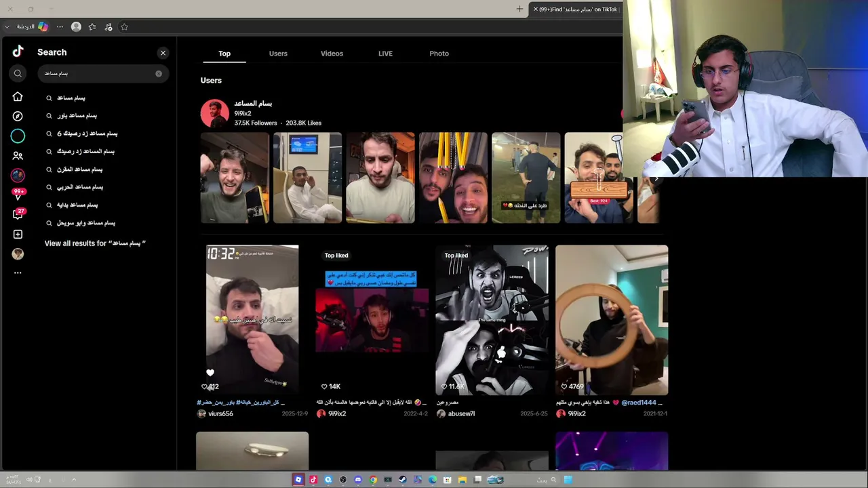Open بسام المساعد user profile picture
The image size is (868, 488).
(x=214, y=113)
